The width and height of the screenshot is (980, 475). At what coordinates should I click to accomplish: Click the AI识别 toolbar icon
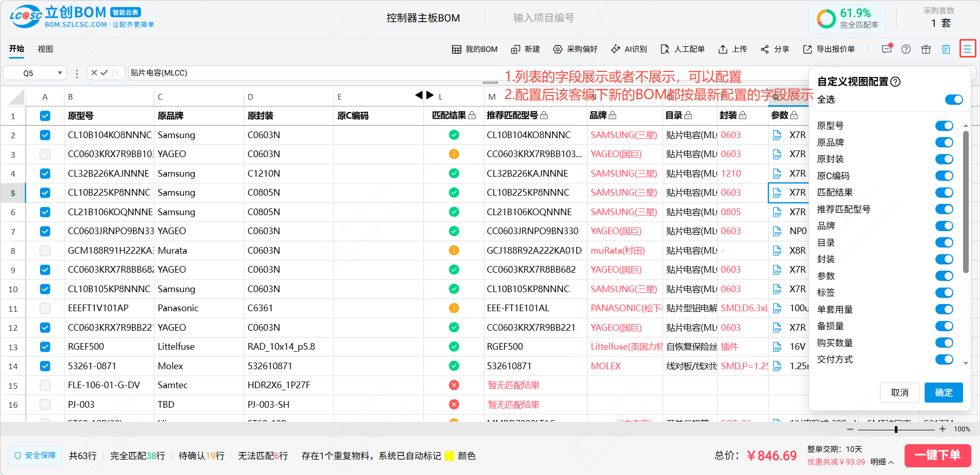(x=615, y=49)
